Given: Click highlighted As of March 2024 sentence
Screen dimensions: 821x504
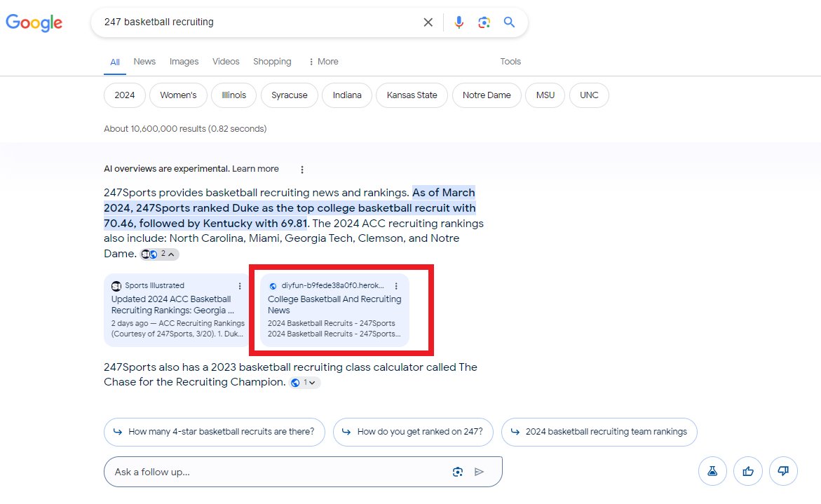Looking at the screenshot, I should (290, 207).
